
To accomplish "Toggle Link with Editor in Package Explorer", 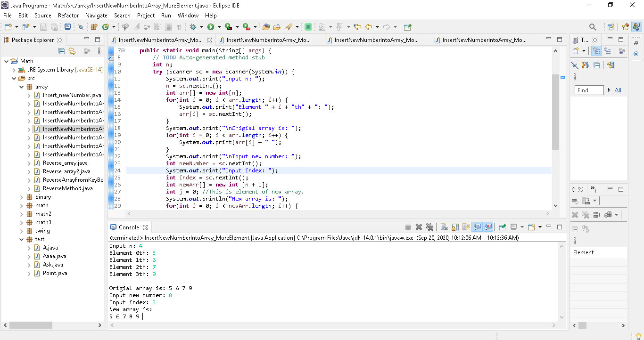I will 72,51.
